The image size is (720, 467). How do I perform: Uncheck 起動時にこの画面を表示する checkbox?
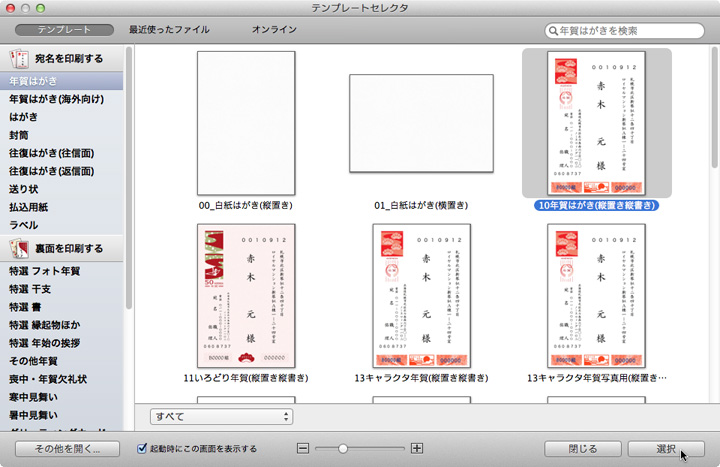pos(142,449)
